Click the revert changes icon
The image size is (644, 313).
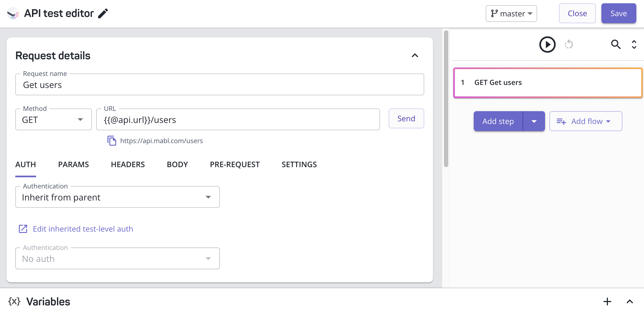[569, 44]
